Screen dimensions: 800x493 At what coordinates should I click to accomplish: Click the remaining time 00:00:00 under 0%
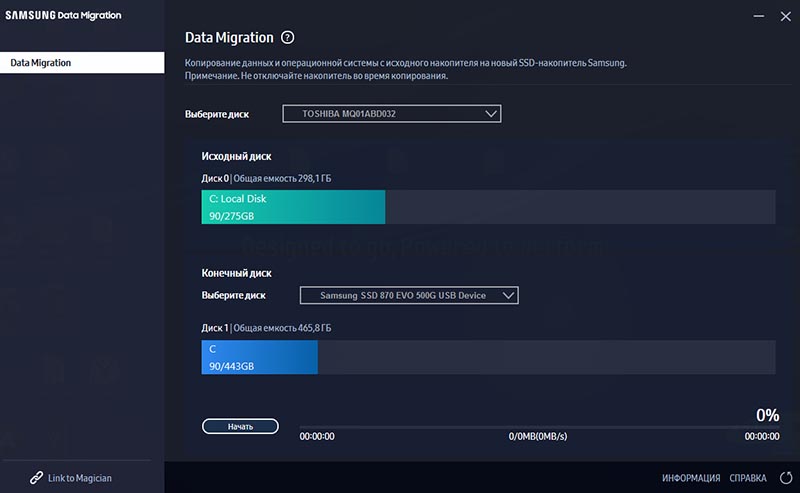[762, 436]
